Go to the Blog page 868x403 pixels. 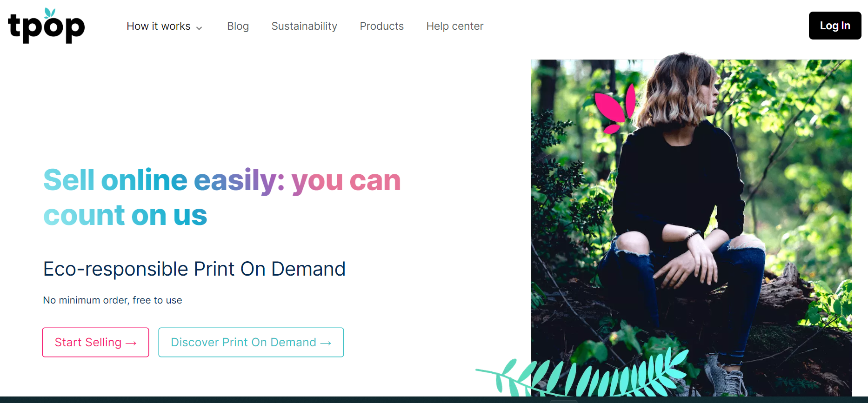pos(238,26)
